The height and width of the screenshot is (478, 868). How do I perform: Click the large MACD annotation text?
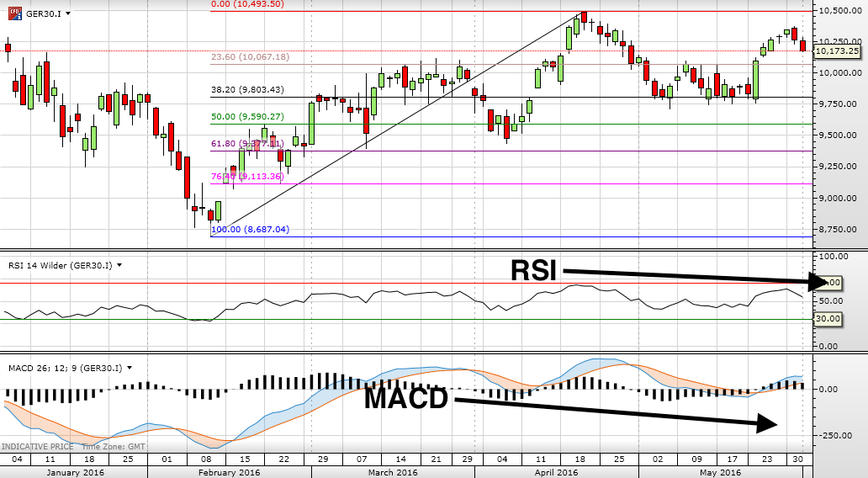[x=405, y=398]
